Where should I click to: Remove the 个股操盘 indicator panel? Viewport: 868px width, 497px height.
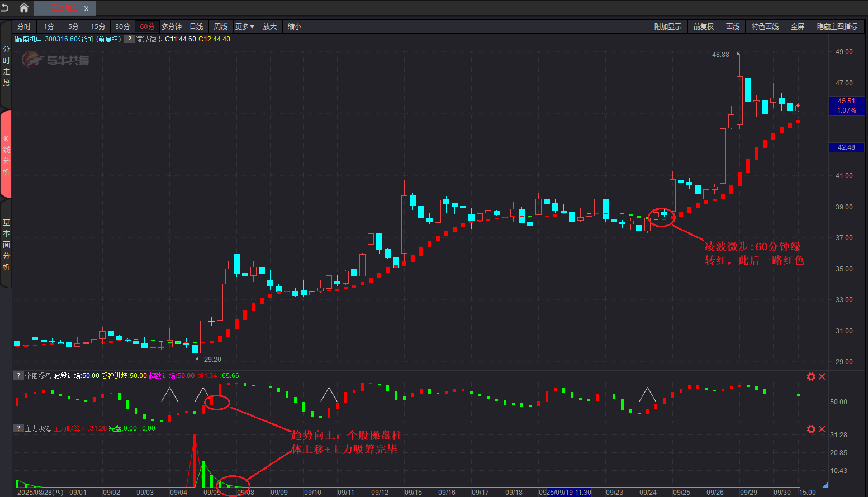pyautogui.click(x=822, y=377)
